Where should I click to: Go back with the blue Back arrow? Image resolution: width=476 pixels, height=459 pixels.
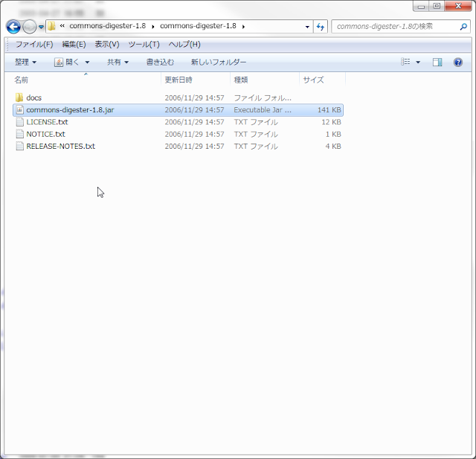[13, 27]
